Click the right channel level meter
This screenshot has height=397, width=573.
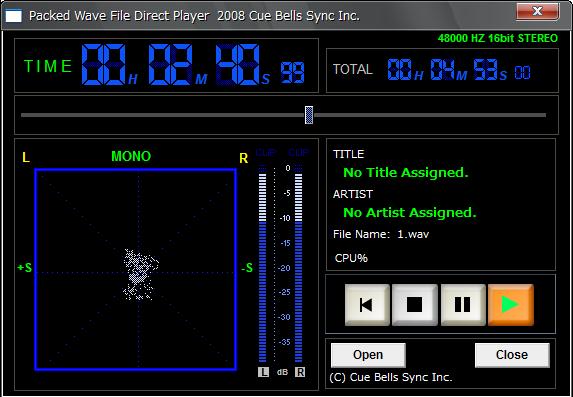299,264
